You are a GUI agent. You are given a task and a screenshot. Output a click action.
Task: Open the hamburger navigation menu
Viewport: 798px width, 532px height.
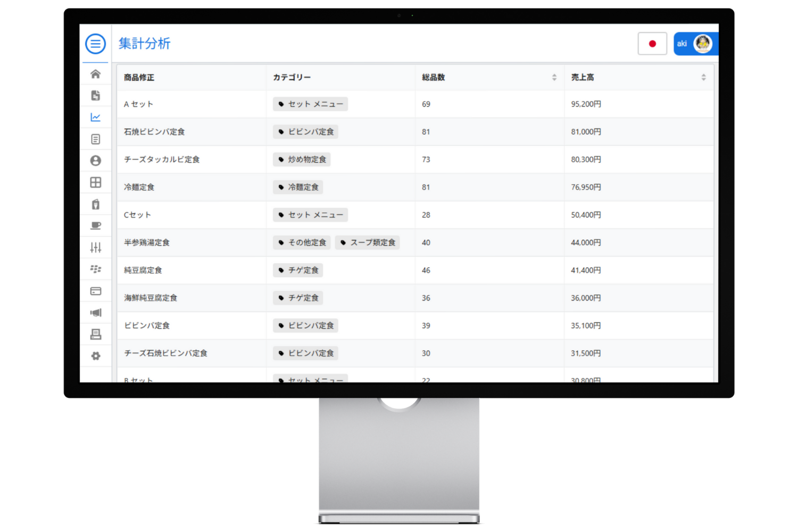tap(95, 44)
